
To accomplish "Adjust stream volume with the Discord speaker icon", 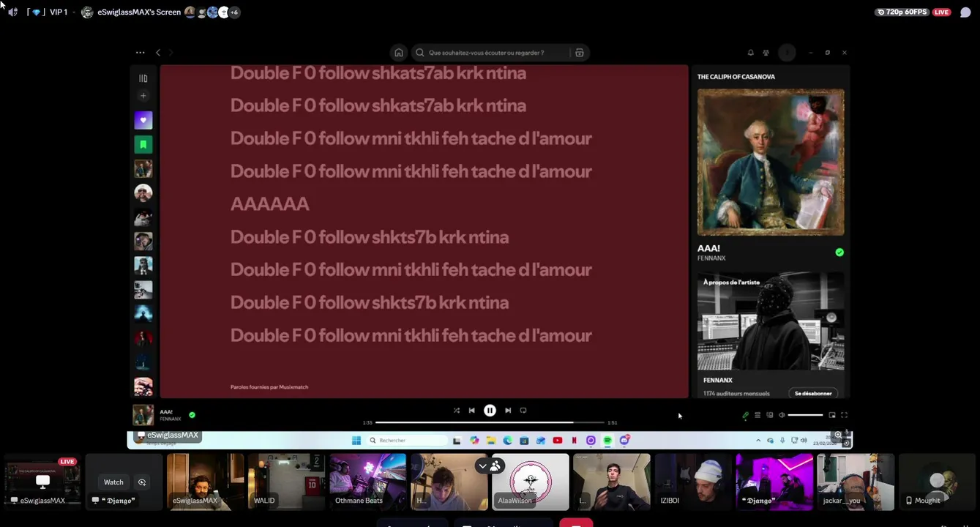I will click(x=12, y=12).
